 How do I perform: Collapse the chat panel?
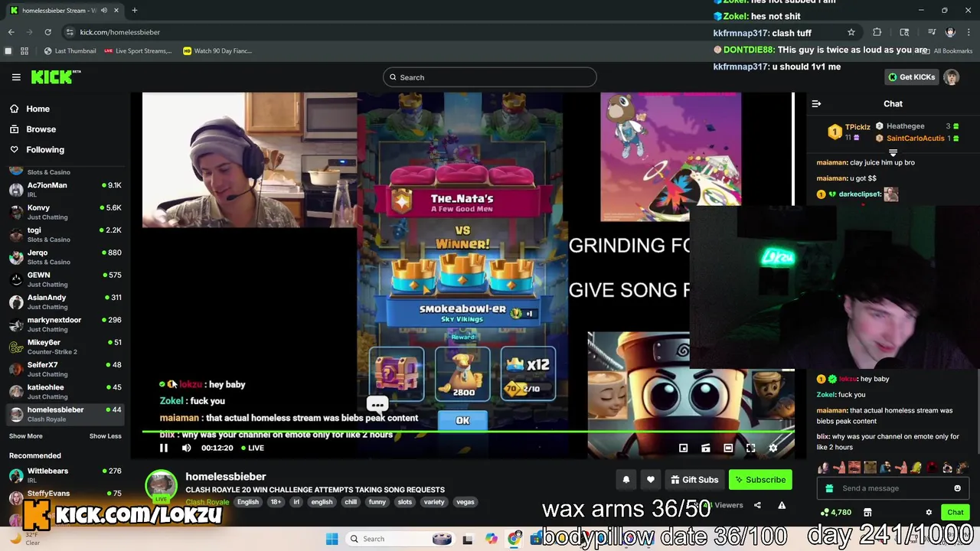coord(816,104)
